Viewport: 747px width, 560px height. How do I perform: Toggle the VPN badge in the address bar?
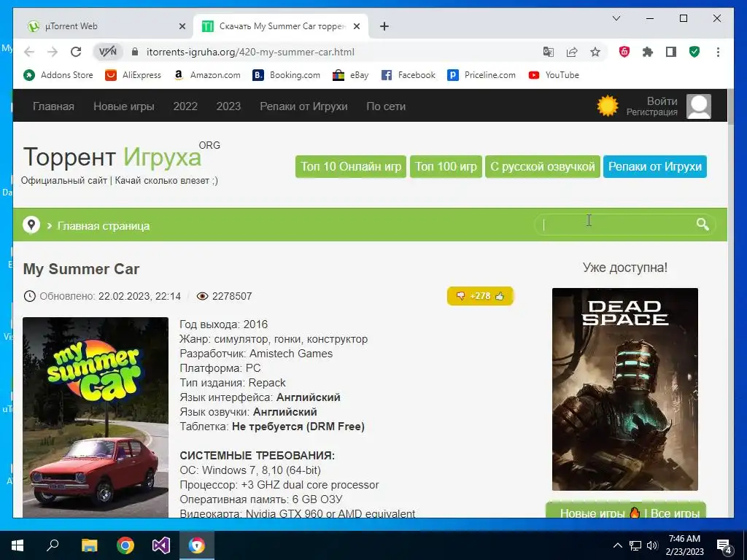[108, 52]
